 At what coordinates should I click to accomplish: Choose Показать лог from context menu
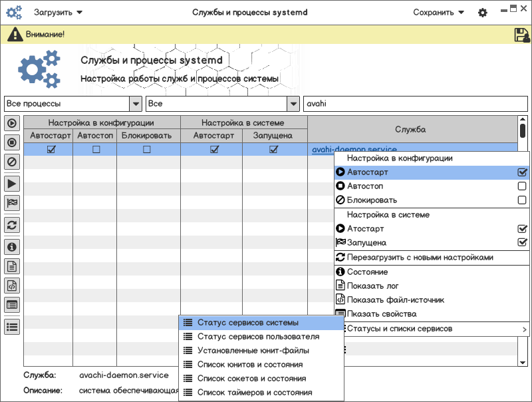[x=376, y=286]
